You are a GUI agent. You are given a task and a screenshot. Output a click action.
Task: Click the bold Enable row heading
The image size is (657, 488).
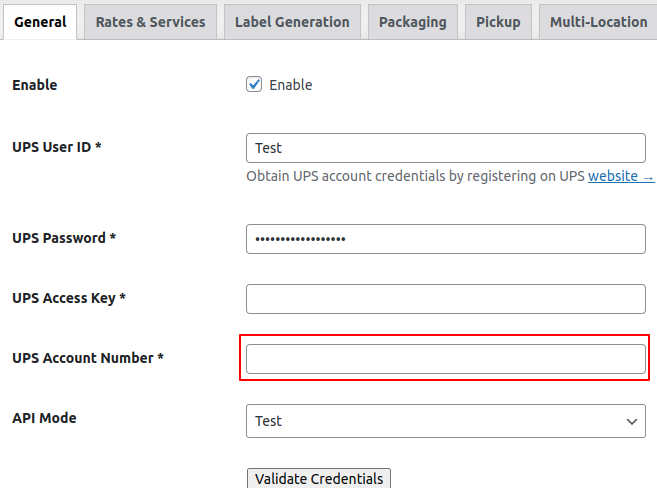pyautogui.click(x=35, y=85)
